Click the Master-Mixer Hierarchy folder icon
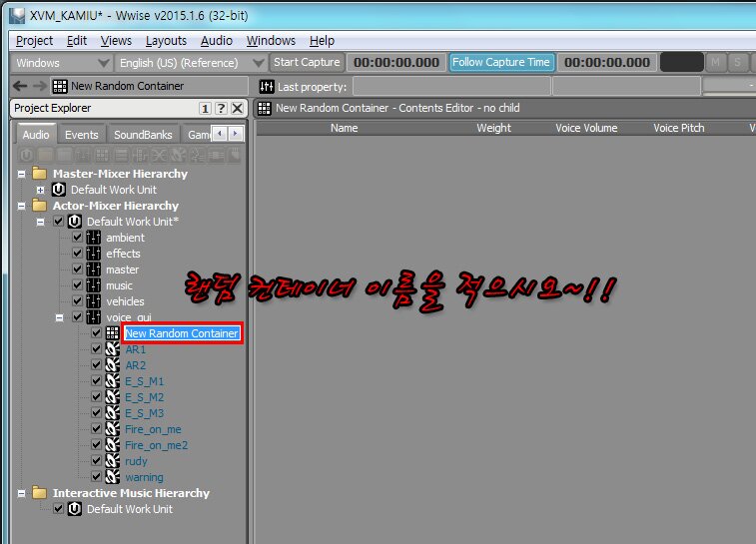 point(40,173)
